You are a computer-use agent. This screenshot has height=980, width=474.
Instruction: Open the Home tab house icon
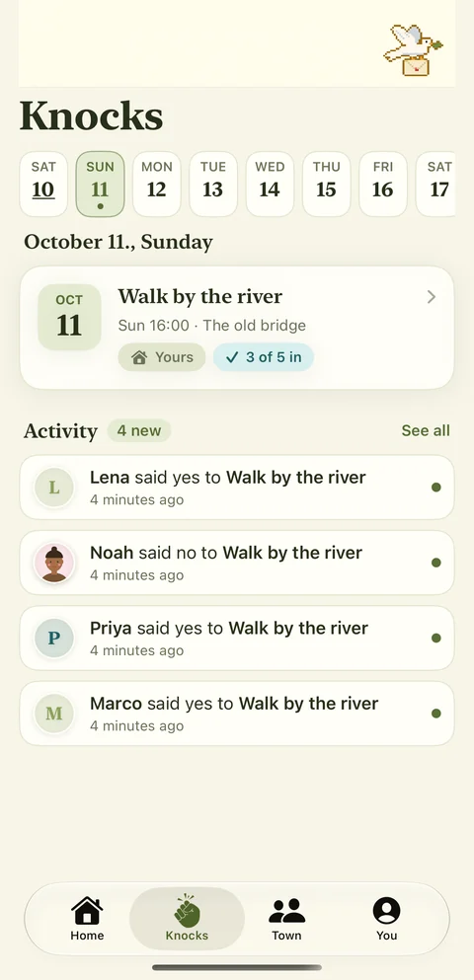87,911
